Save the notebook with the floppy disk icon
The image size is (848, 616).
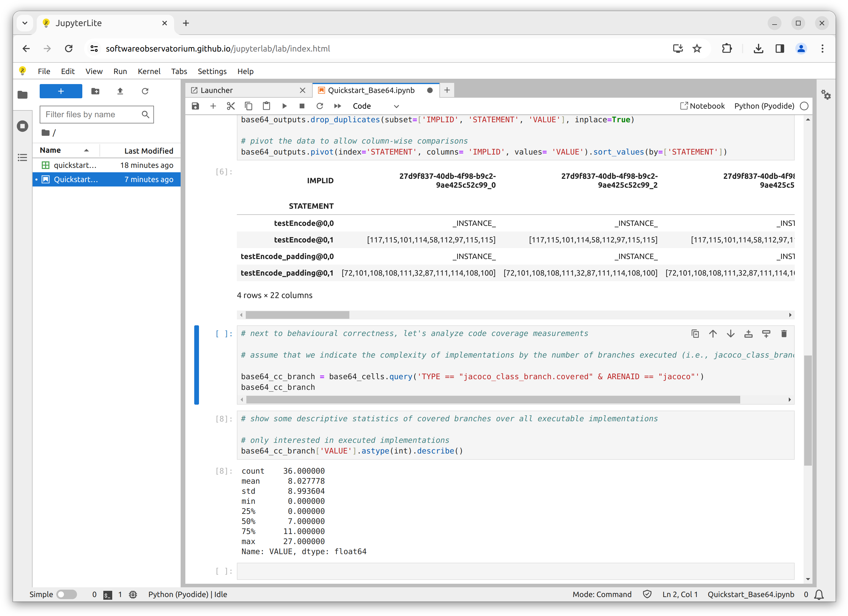tap(195, 106)
